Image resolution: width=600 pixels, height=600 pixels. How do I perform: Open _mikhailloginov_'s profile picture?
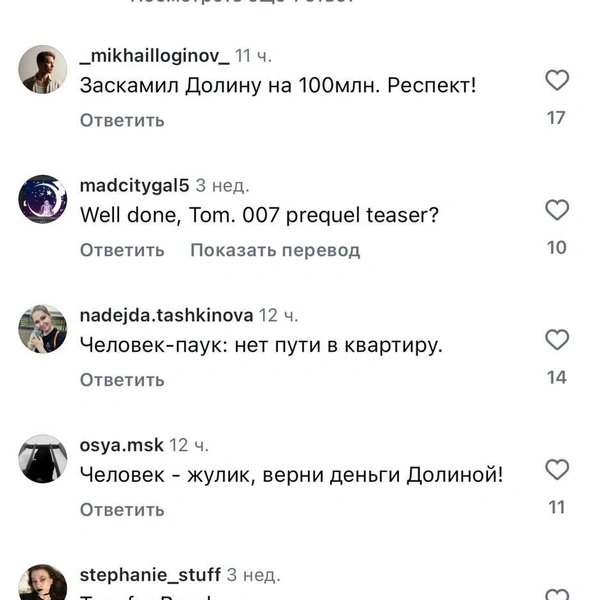(x=43, y=69)
